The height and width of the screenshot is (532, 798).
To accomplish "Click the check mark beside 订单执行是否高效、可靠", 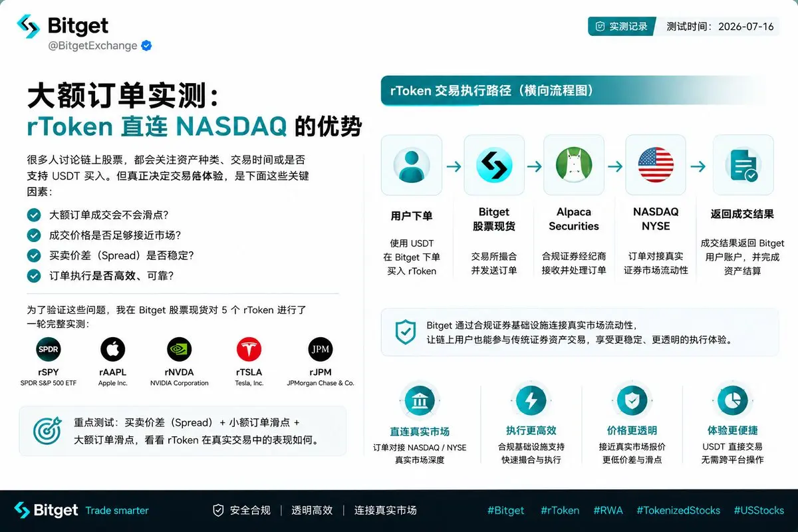I will (33, 275).
